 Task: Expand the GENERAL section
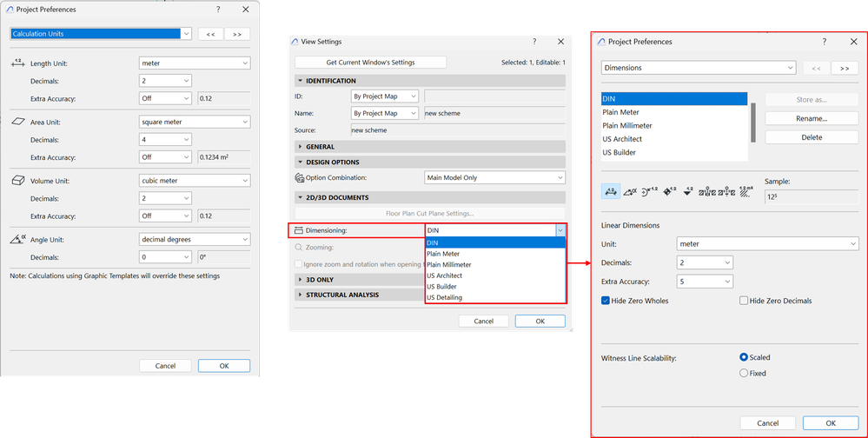pyautogui.click(x=430, y=147)
